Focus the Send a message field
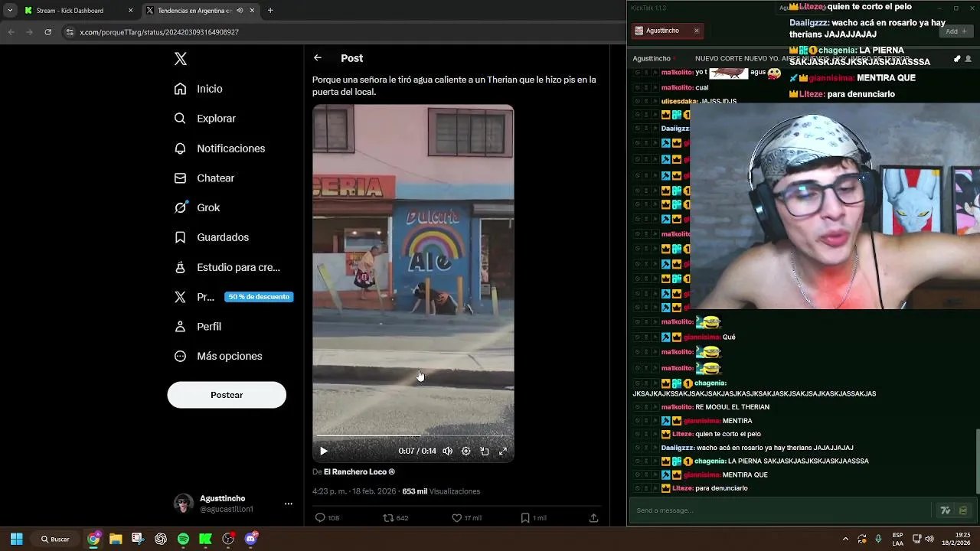Viewport: 980px width, 551px height. click(x=781, y=510)
